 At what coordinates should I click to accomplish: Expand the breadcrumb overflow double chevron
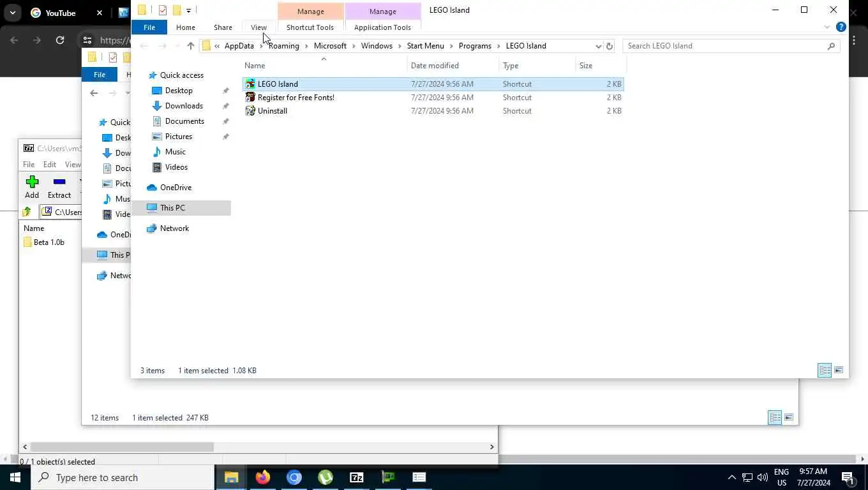(217, 46)
